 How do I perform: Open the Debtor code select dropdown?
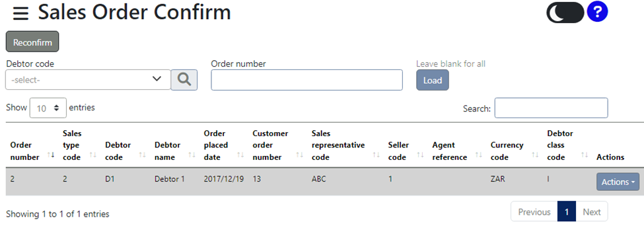89,80
